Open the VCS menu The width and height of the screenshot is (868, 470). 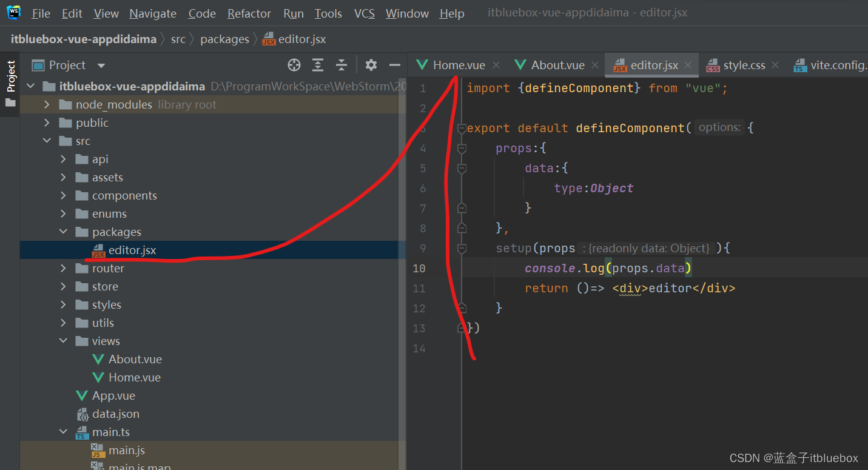[365, 13]
